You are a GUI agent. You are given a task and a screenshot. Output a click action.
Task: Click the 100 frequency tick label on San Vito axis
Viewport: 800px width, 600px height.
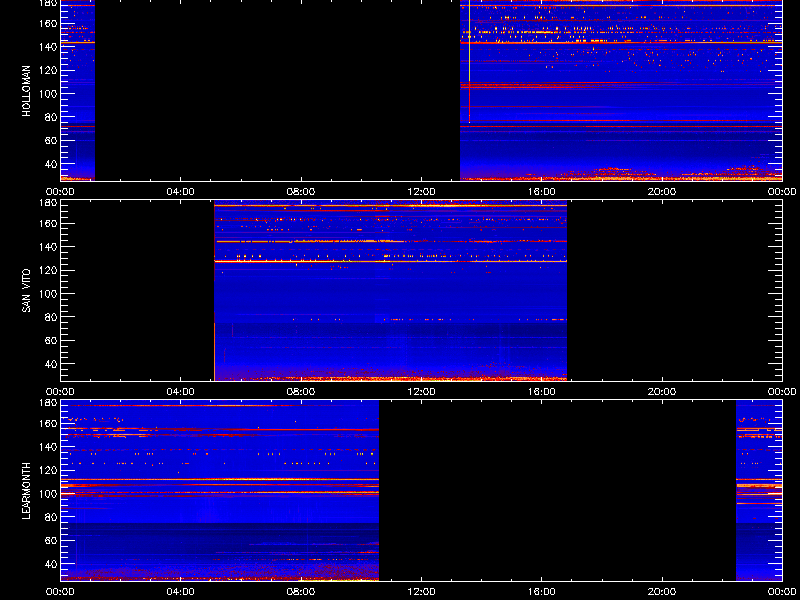(x=49, y=294)
